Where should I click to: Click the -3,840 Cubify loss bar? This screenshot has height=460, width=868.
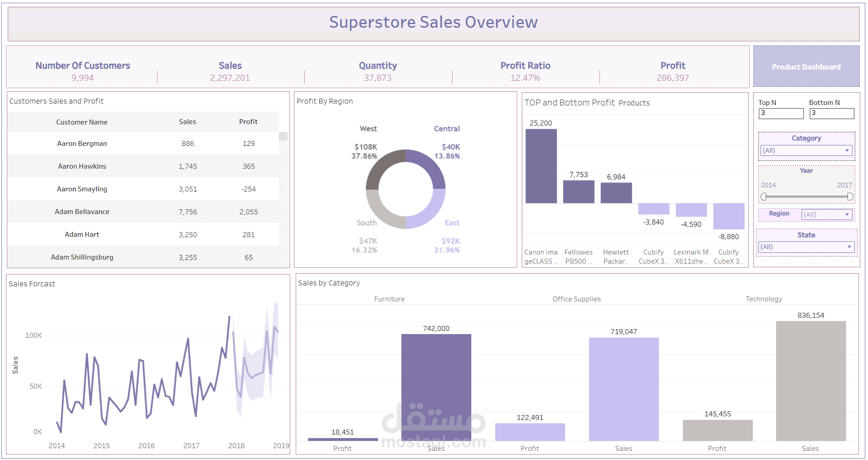(x=654, y=209)
